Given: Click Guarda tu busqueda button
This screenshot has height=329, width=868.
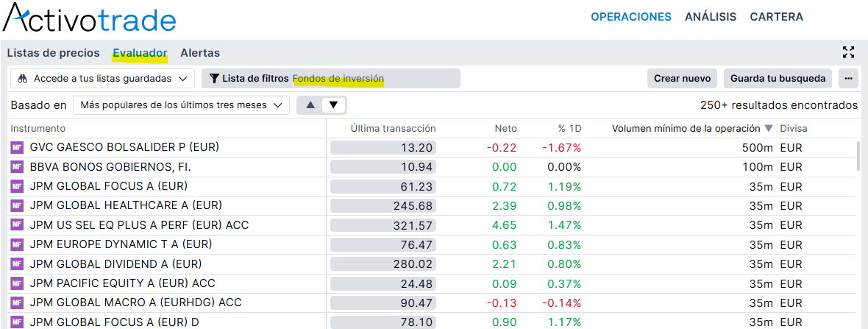Looking at the screenshot, I should 778,79.
